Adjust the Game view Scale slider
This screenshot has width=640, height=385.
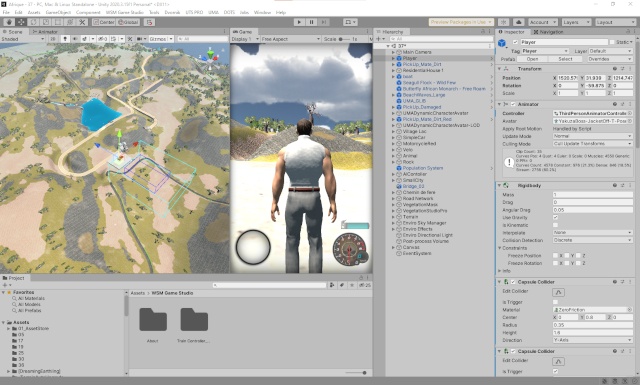tap(345, 39)
